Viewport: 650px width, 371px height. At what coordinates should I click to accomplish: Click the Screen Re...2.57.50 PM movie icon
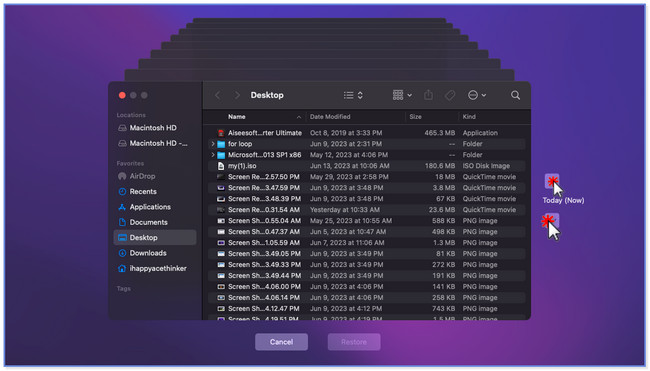221,177
